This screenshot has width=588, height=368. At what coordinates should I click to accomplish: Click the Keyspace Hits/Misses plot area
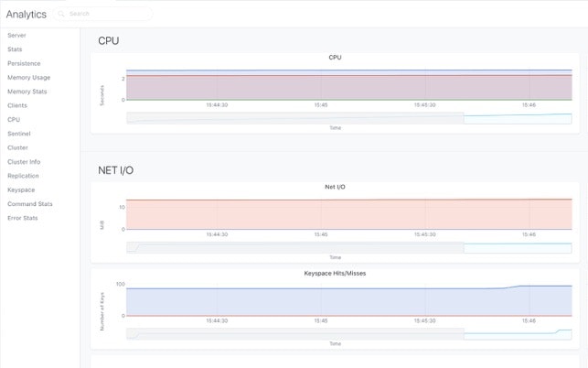click(x=349, y=300)
